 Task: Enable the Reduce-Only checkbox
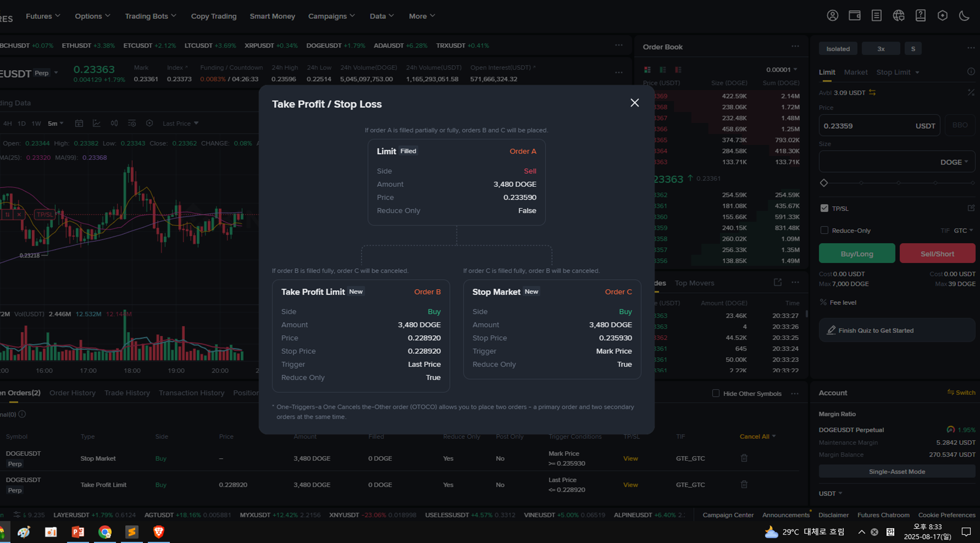(824, 231)
